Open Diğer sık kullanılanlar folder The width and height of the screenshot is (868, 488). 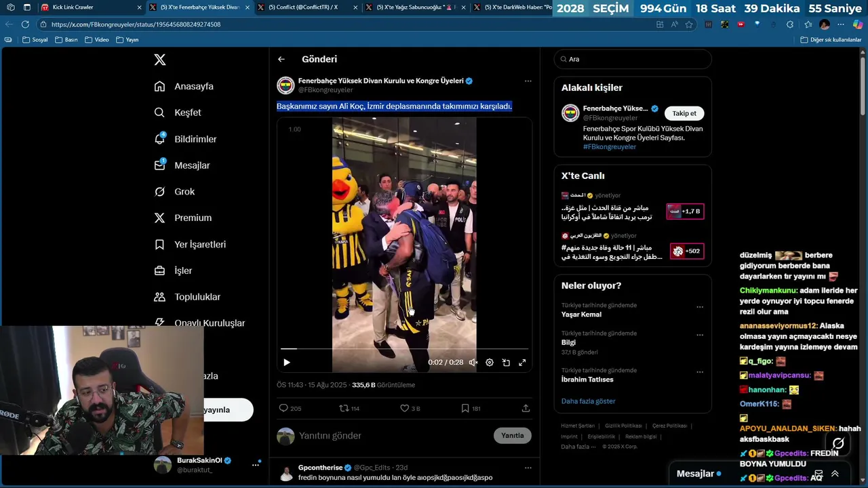tap(831, 39)
